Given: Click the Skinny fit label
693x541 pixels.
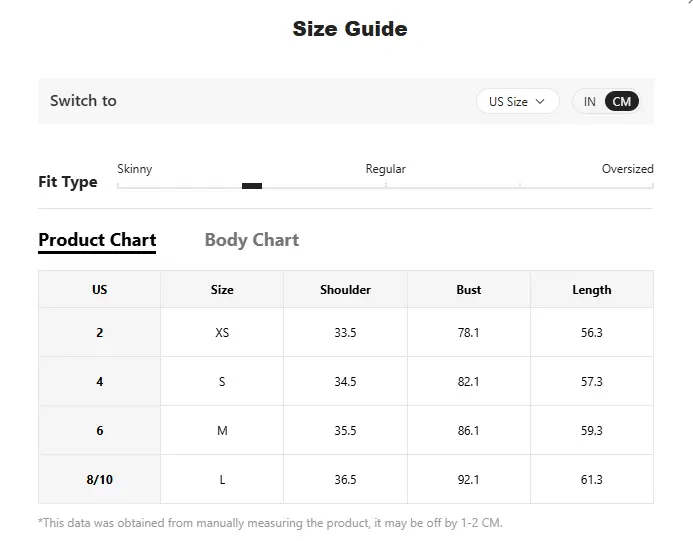Looking at the screenshot, I should [x=135, y=169].
